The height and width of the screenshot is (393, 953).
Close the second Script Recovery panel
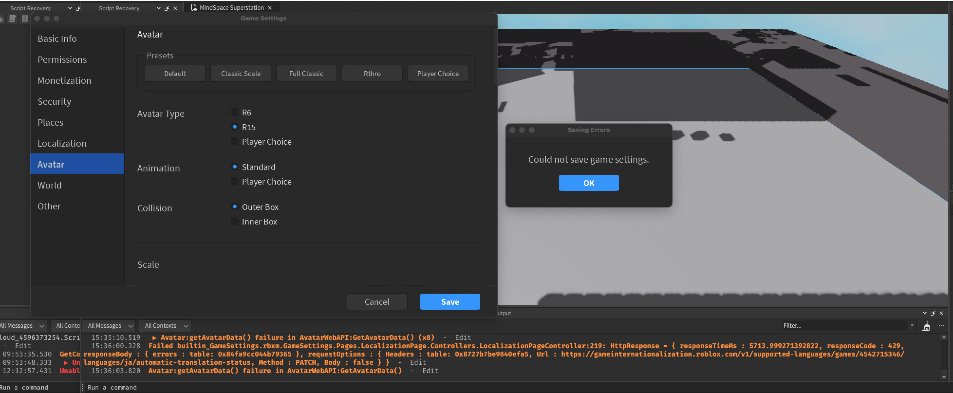(x=175, y=9)
